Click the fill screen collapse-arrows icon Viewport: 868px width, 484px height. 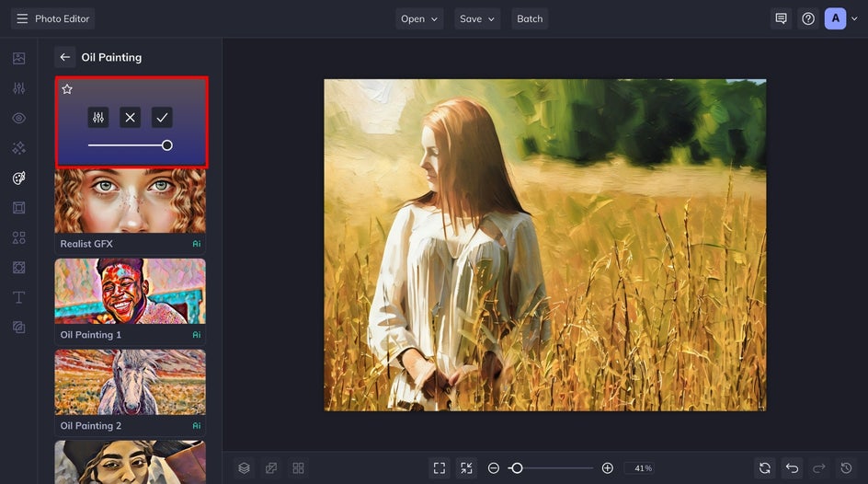point(467,468)
